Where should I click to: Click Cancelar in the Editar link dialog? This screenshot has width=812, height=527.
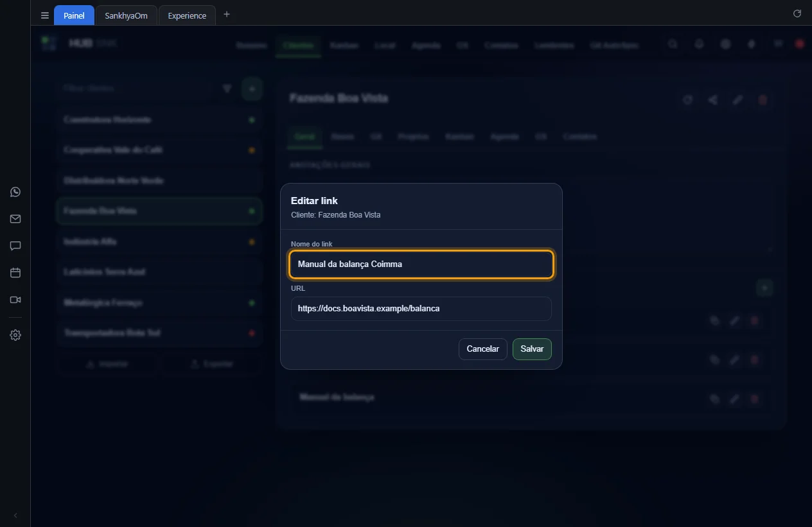click(x=483, y=349)
